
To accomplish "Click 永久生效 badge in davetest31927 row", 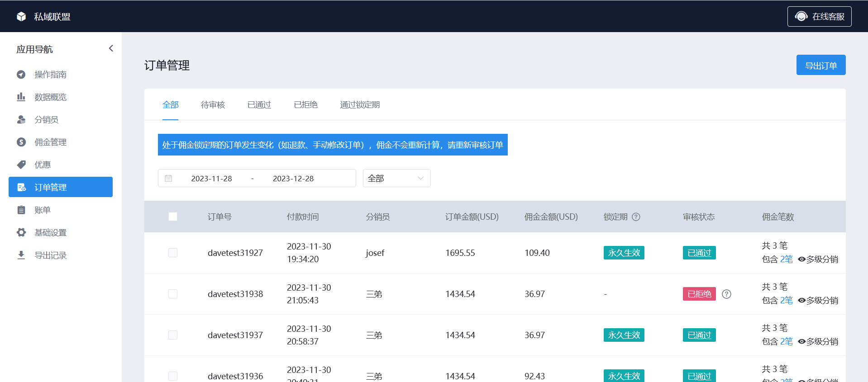I will point(624,253).
